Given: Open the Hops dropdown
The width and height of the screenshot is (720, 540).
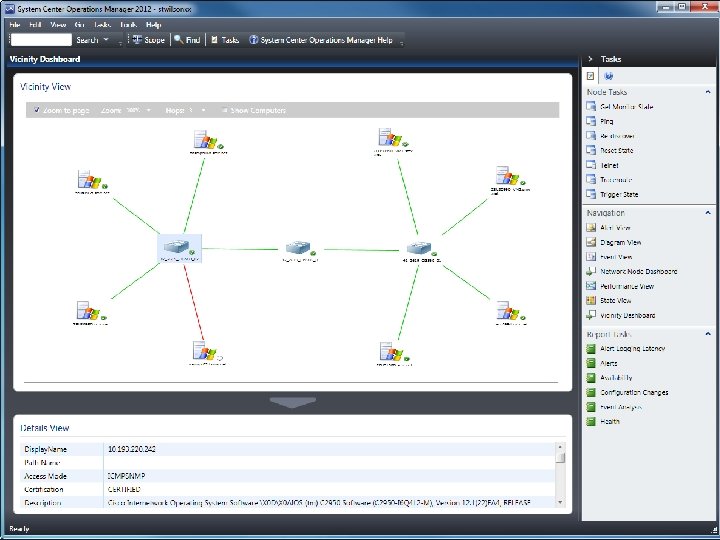Looking at the screenshot, I should [x=203, y=110].
